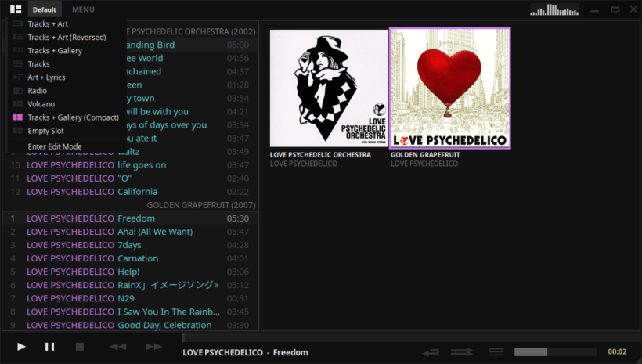Click the Tracks + Art (Reversed) icon

pyautogui.click(x=17, y=37)
